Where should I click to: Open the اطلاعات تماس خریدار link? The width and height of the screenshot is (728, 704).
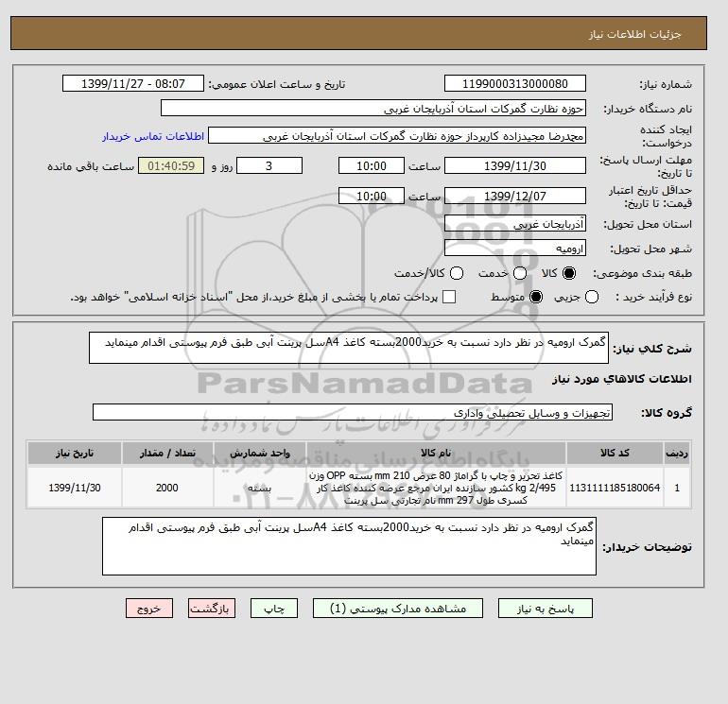point(153,136)
